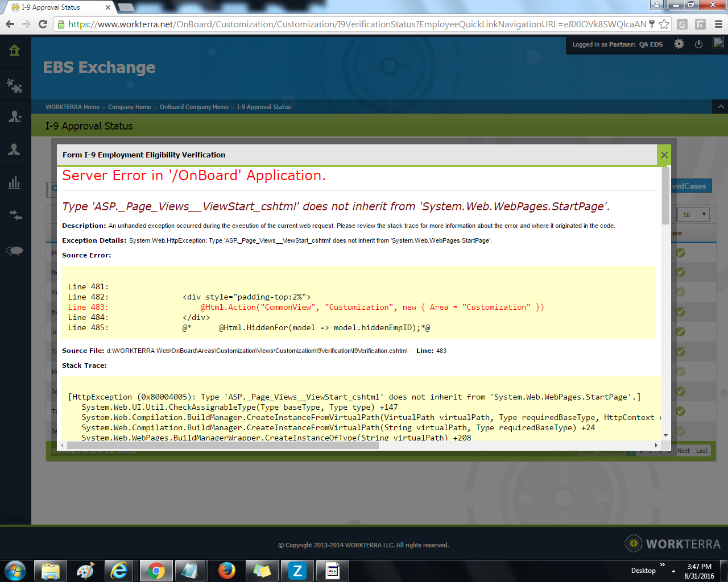Open the chat bubble sidebar icon
Viewport: 728px width, 582px height.
click(15, 251)
